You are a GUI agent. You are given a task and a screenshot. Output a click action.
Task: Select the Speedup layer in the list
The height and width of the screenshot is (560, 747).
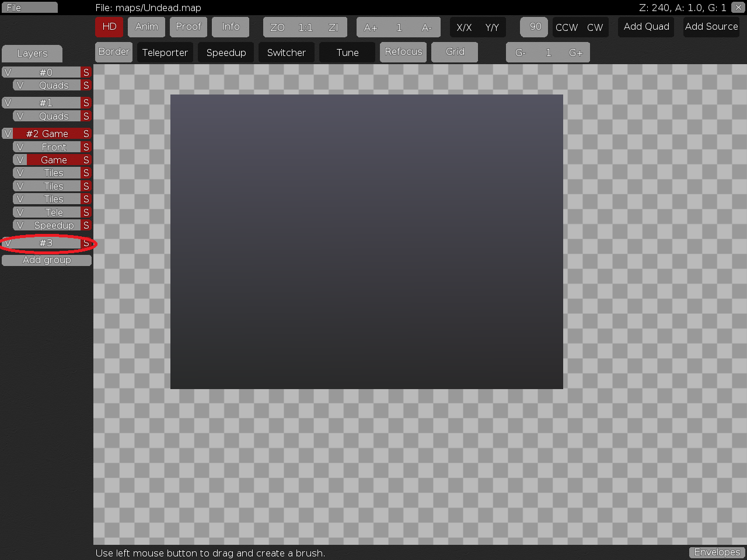(54, 225)
